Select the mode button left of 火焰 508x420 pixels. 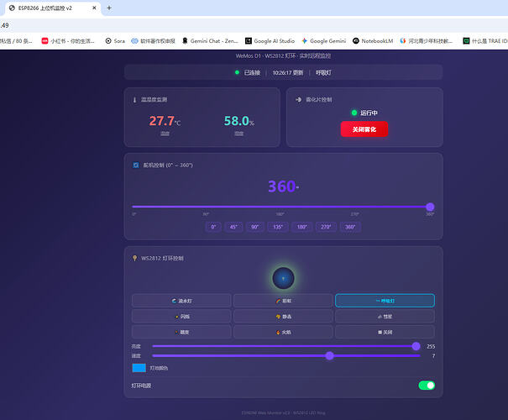(181, 332)
